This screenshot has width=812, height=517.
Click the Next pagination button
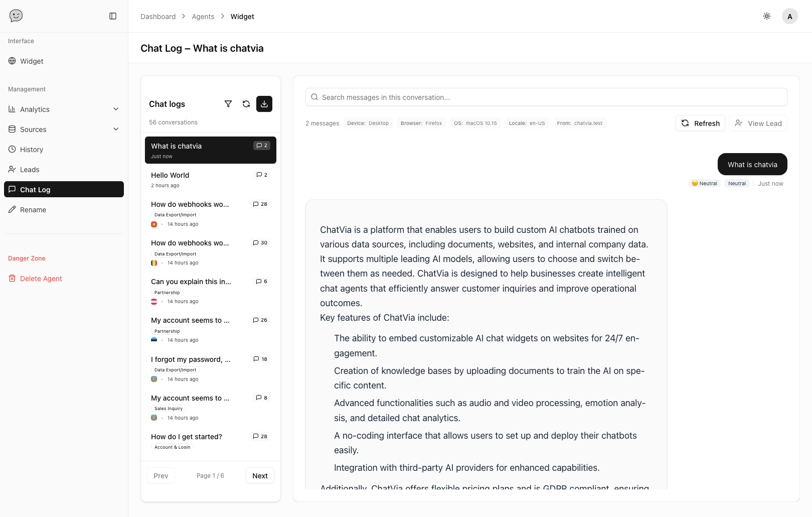(260, 475)
